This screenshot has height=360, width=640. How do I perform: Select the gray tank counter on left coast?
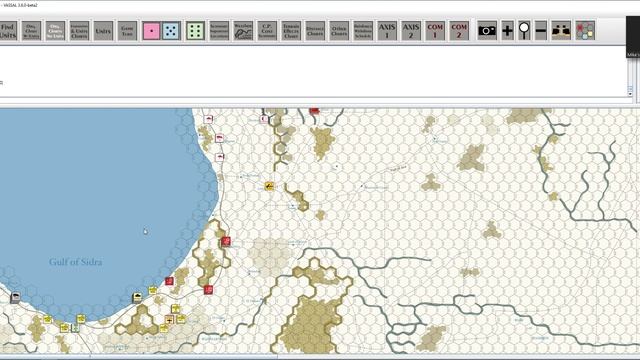click(x=15, y=298)
